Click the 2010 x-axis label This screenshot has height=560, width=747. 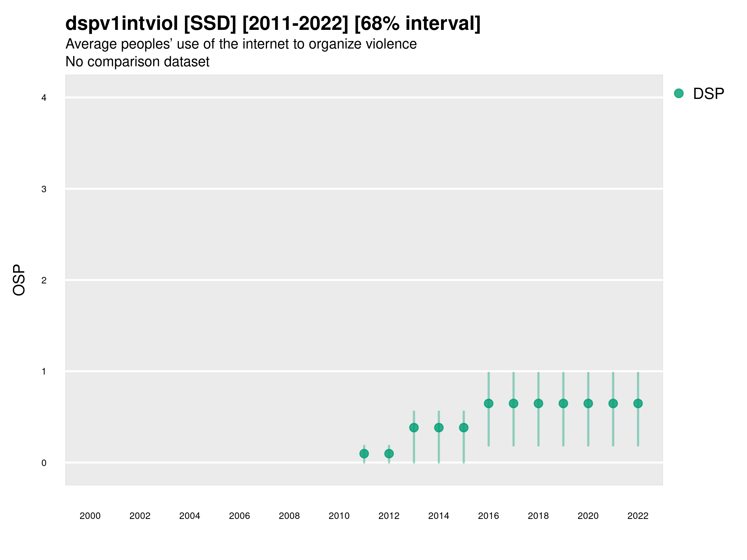[x=339, y=516]
